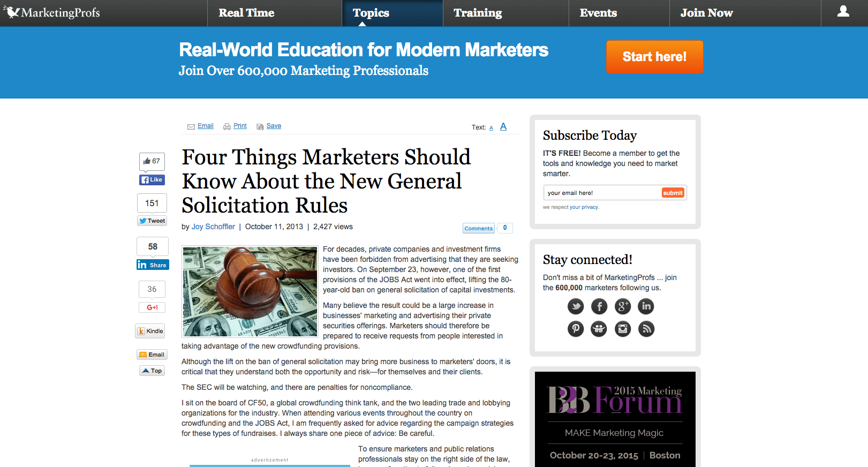Click the Facebook Like button
The width and height of the screenshot is (868, 467).
[x=152, y=180]
